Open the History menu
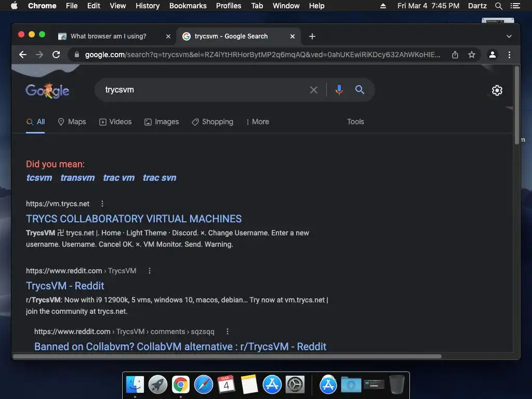Image resolution: width=532 pixels, height=399 pixels. (x=148, y=6)
